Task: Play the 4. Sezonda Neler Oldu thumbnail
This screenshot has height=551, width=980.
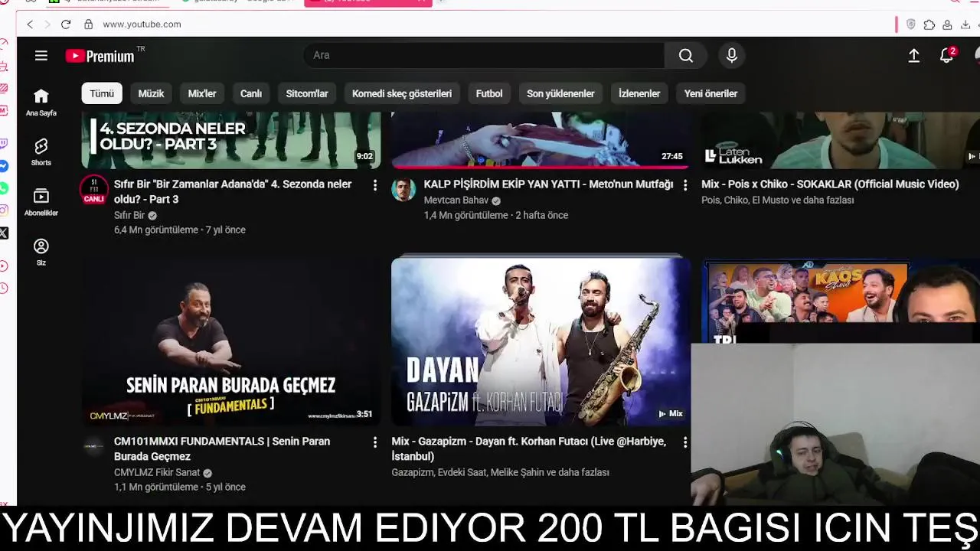Action: coord(231,140)
